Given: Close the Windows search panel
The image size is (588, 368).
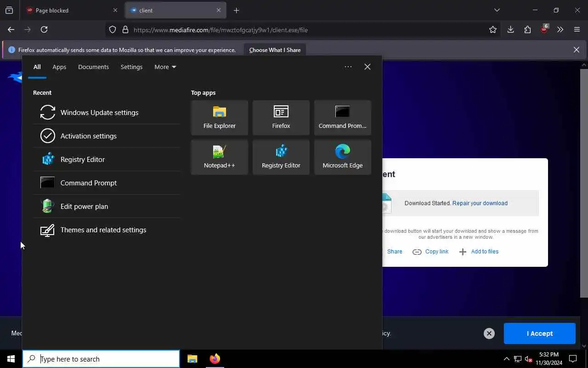Looking at the screenshot, I should click(367, 67).
